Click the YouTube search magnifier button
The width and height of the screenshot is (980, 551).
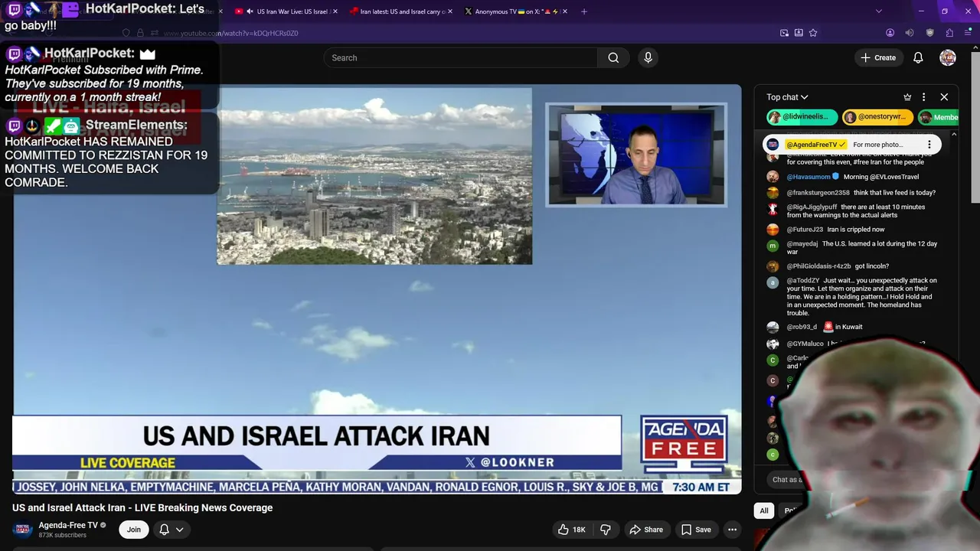(x=613, y=57)
